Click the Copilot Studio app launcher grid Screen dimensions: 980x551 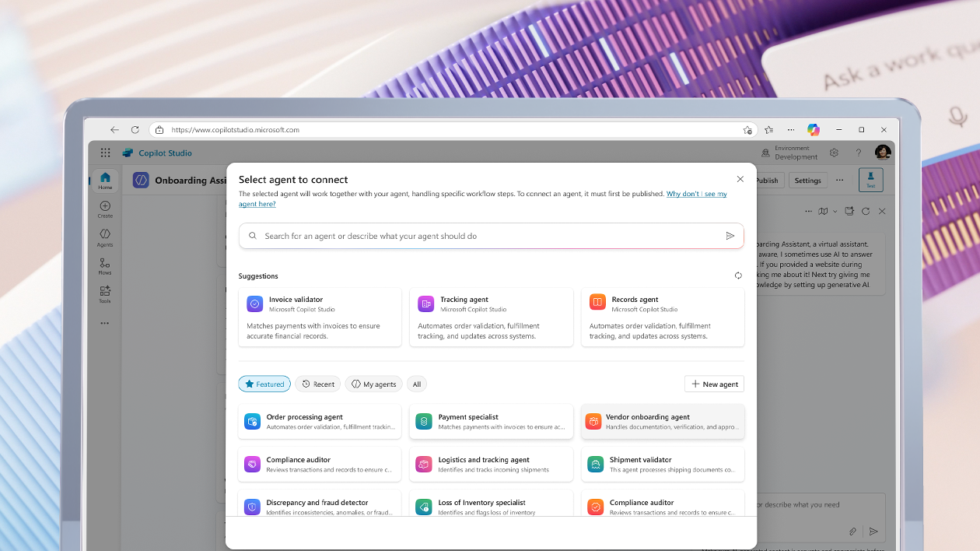tap(105, 153)
